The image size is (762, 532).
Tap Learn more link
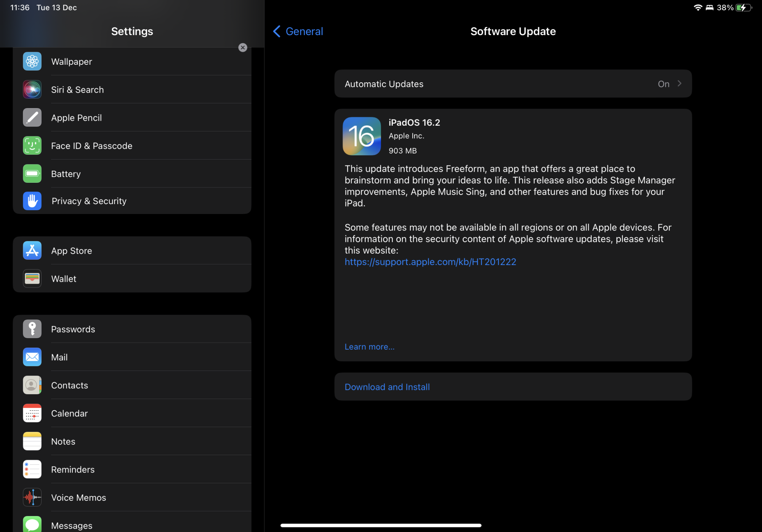click(369, 347)
